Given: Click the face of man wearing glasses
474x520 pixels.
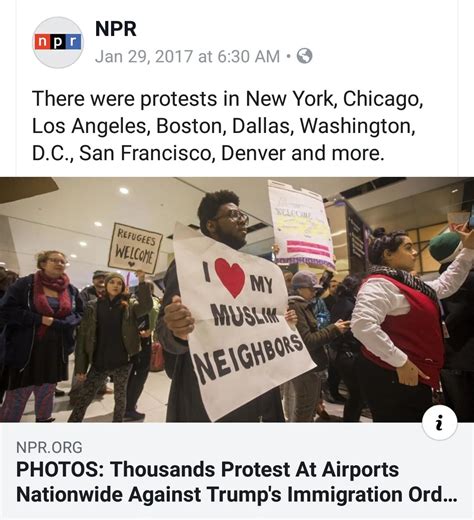Looking at the screenshot, I should (233, 220).
